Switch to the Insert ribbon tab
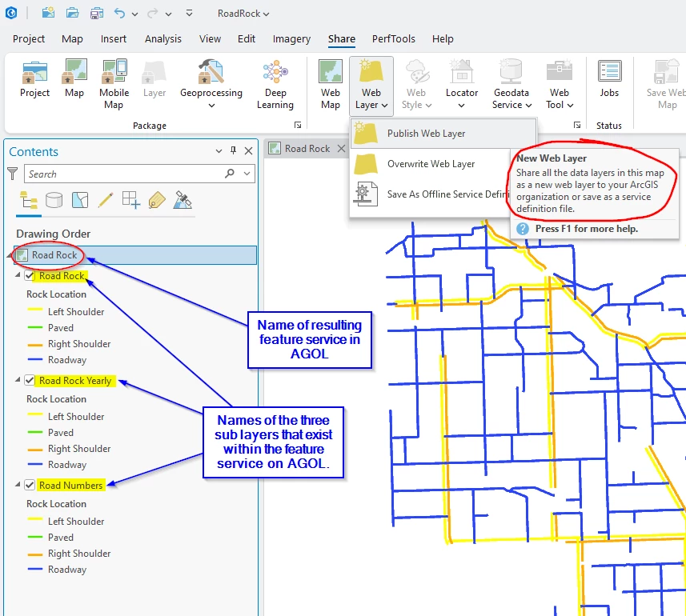 coord(114,39)
